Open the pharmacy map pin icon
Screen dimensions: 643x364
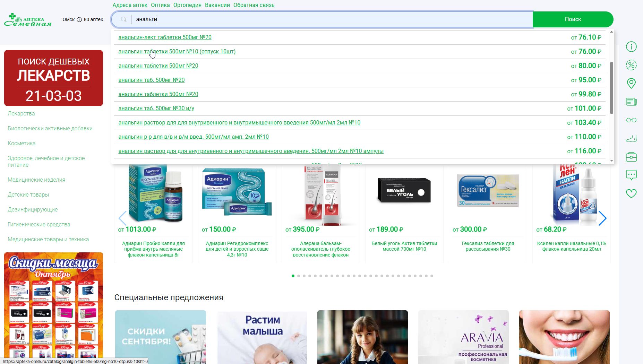point(631,83)
